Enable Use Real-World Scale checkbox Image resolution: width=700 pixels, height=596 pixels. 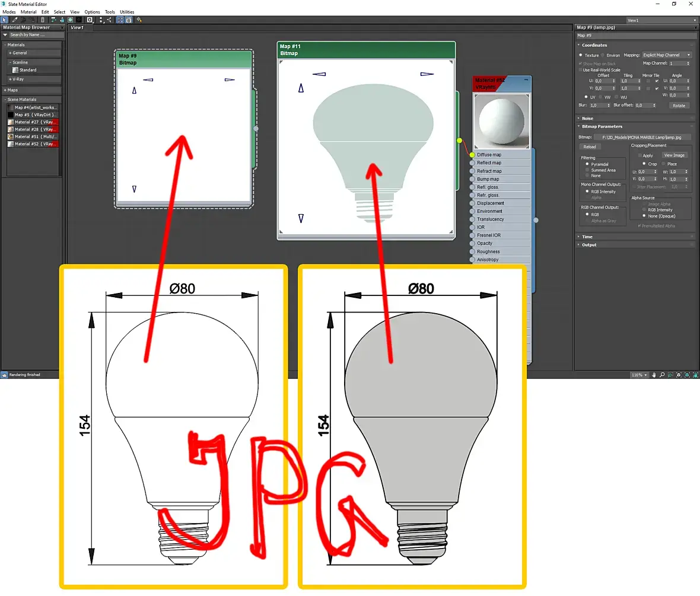(x=580, y=70)
